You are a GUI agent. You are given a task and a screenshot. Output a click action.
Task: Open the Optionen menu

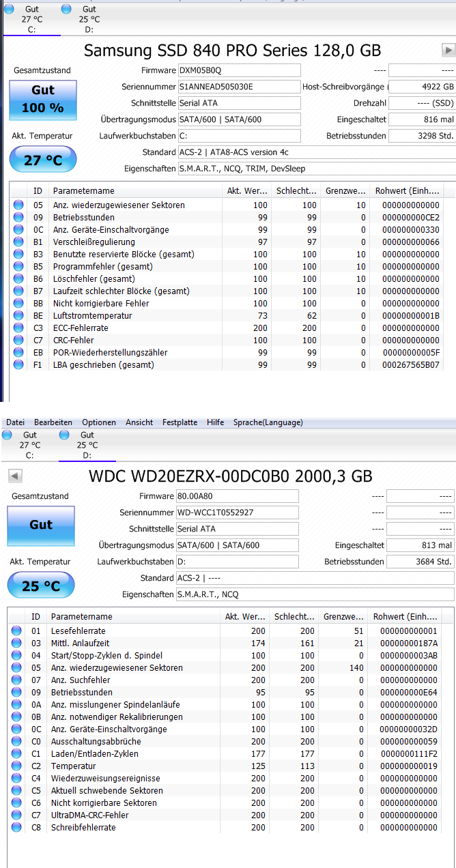pyautogui.click(x=99, y=422)
